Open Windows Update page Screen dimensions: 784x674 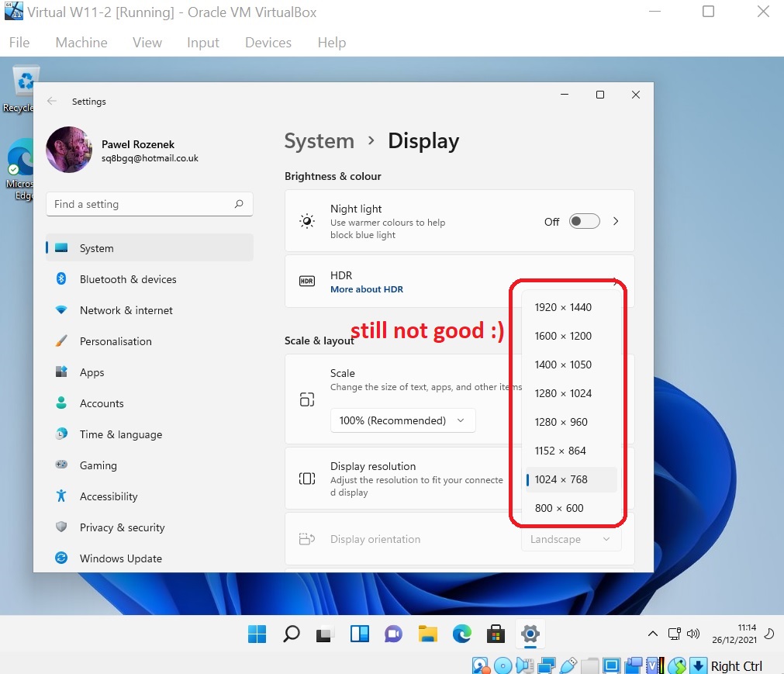150,558
